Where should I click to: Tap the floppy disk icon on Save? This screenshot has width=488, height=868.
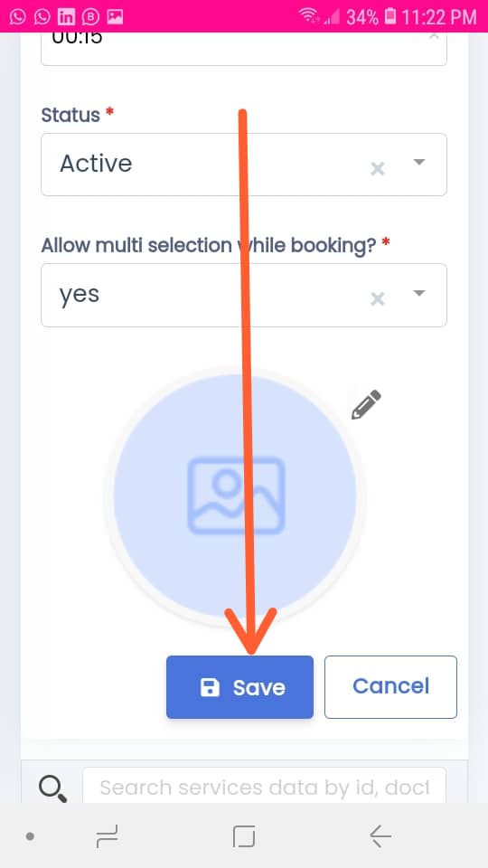click(x=210, y=687)
